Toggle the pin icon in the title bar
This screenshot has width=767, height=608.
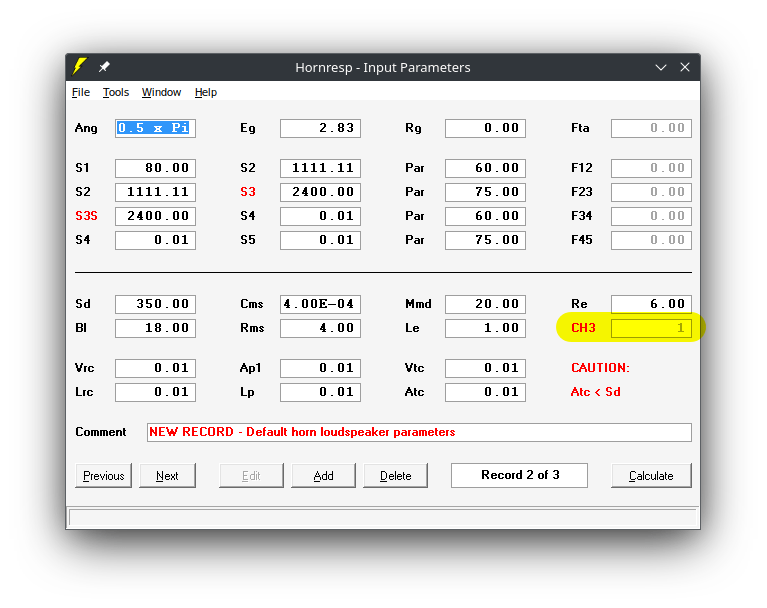pyautogui.click(x=104, y=67)
